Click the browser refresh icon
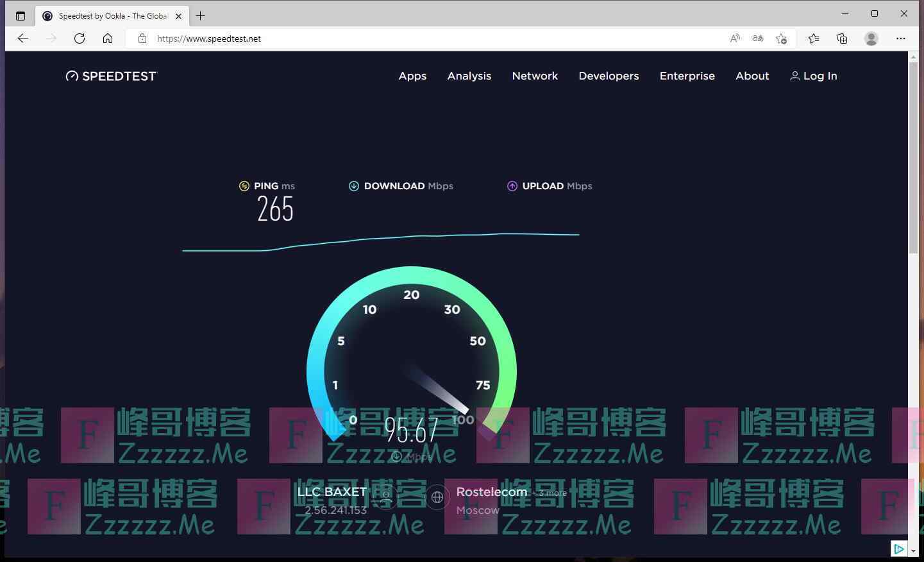Viewport: 924px width, 562px height. [x=80, y=38]
